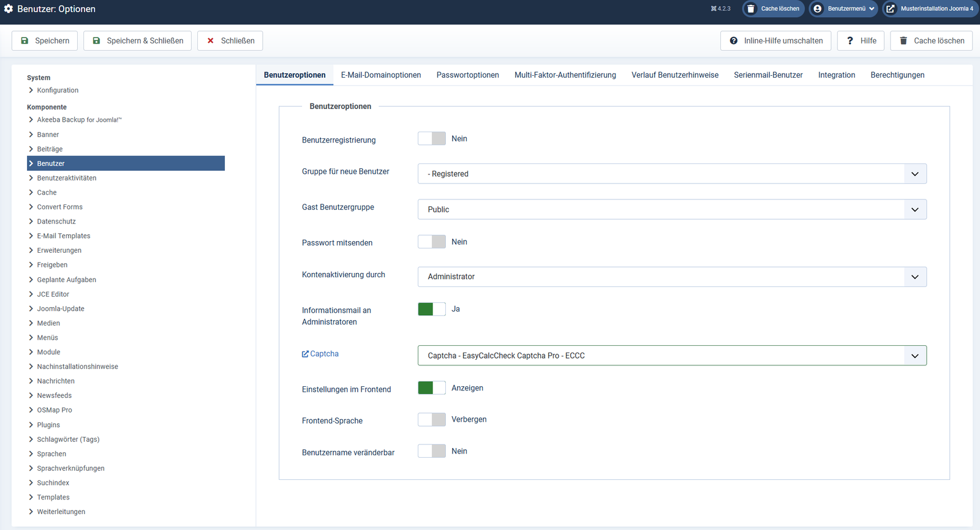The image size is (980, 530).
Task: Open the Multi-Faktor-Authentifizierung tab
Action: coord(565,75)
